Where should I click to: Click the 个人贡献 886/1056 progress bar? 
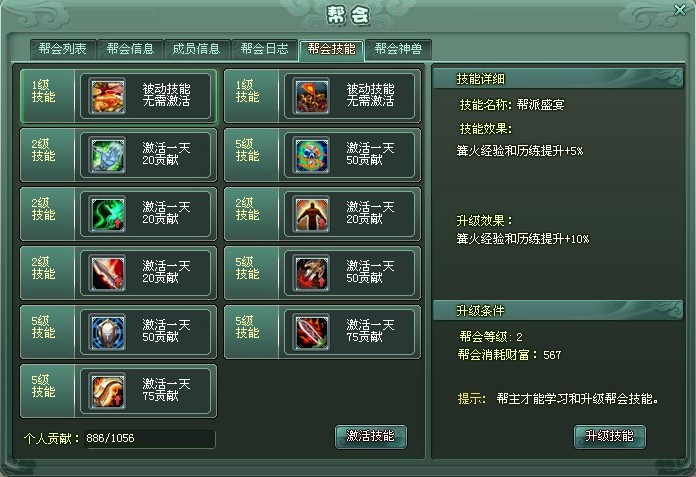[150, 438]
